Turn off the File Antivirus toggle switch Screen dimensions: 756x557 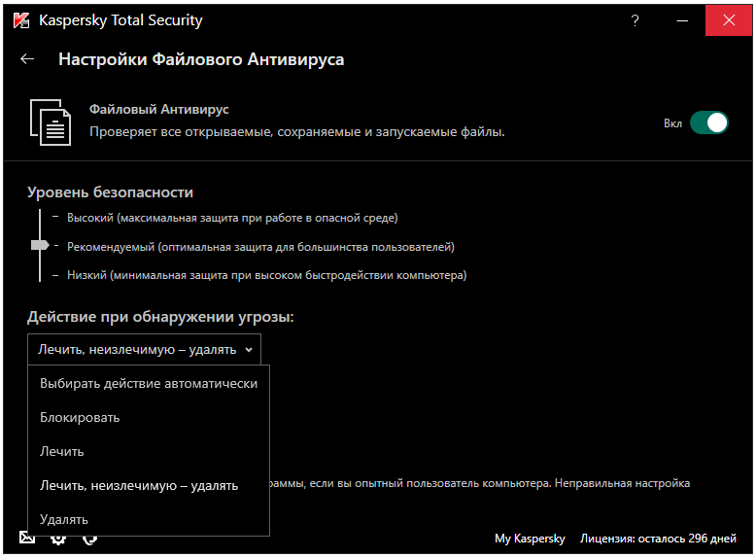tap(708, 122)
